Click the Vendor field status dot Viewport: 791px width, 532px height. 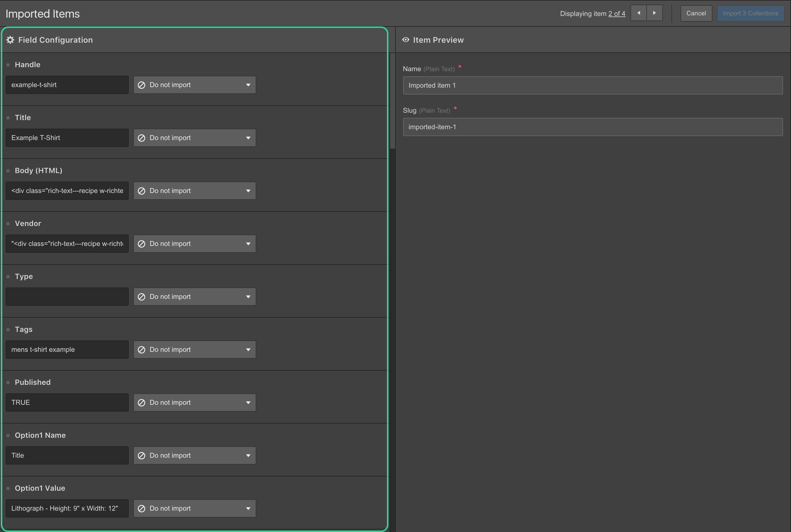pyautogui.click(x=8, y=224)
